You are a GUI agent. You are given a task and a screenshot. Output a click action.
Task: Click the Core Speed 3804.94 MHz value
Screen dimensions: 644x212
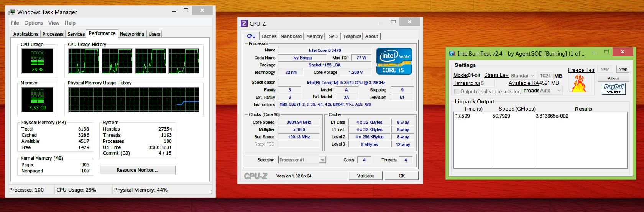click(x=299, y=122)
